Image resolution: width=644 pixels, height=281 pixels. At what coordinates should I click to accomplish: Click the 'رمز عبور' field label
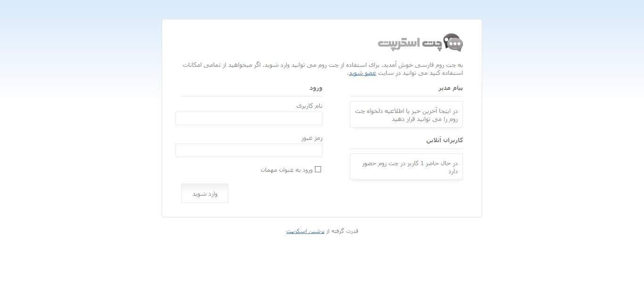pos(312,138)
